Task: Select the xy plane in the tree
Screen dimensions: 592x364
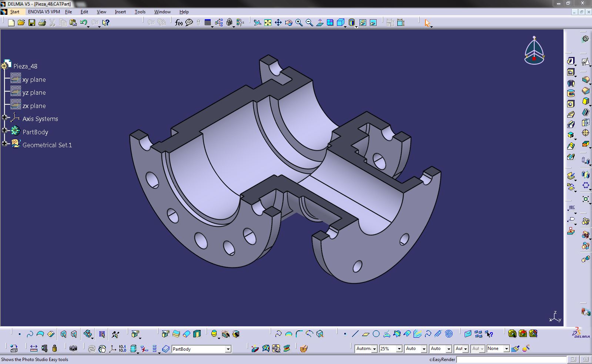Action: (x=34, y=80)
